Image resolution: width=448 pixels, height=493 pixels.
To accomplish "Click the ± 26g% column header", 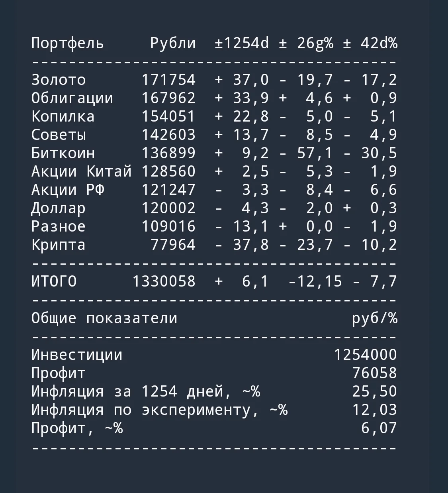I will pos(306,43).
